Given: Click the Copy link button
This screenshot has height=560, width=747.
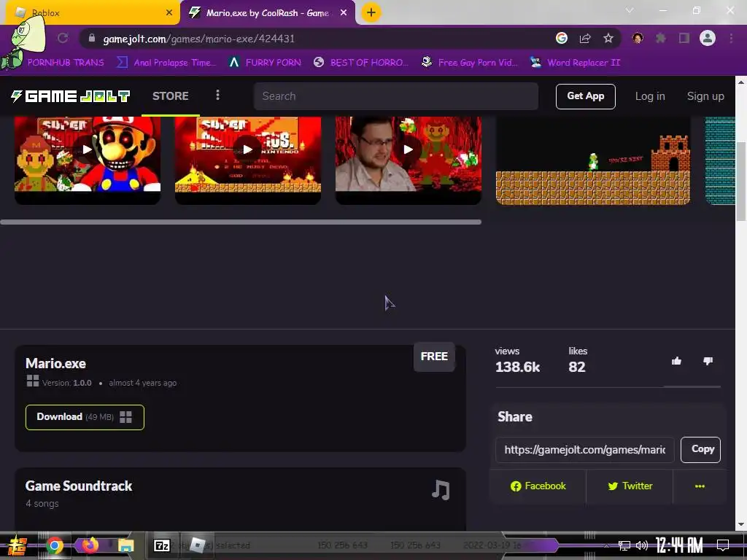Looking at the screenshot, I should click(701, 449).
